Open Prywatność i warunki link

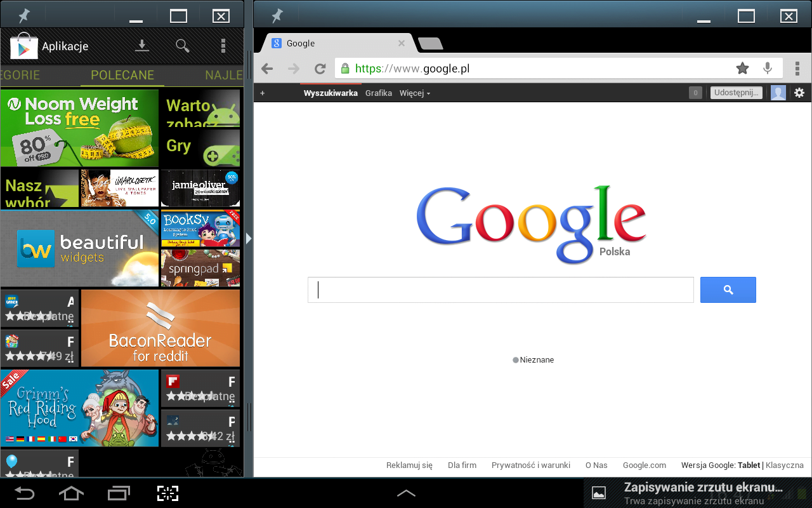531,465
